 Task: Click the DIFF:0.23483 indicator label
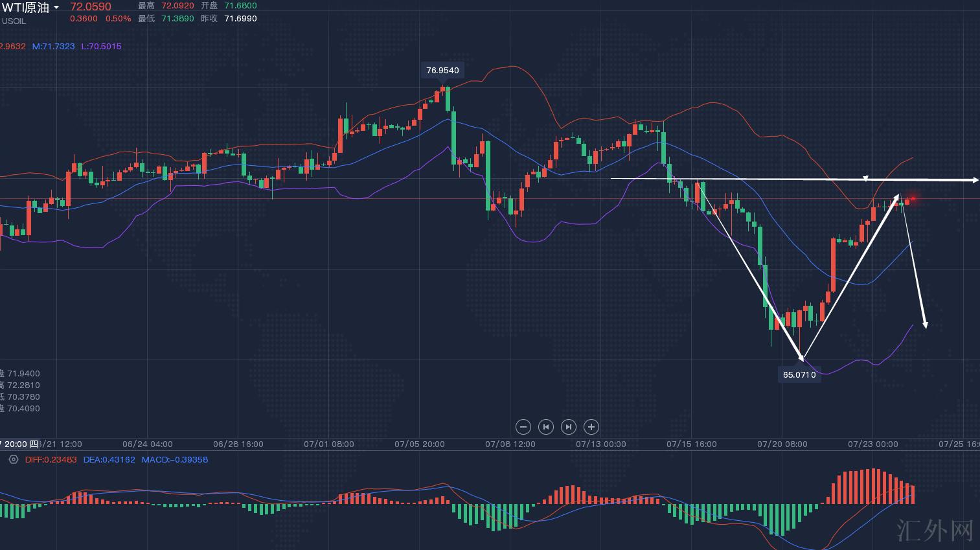(x=51, y=459)
